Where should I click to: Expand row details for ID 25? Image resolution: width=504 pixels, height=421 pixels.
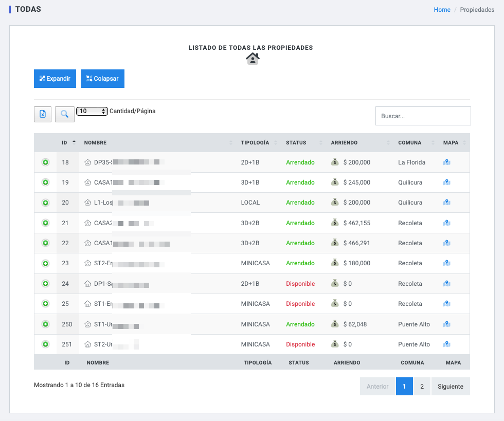point(46,303)
